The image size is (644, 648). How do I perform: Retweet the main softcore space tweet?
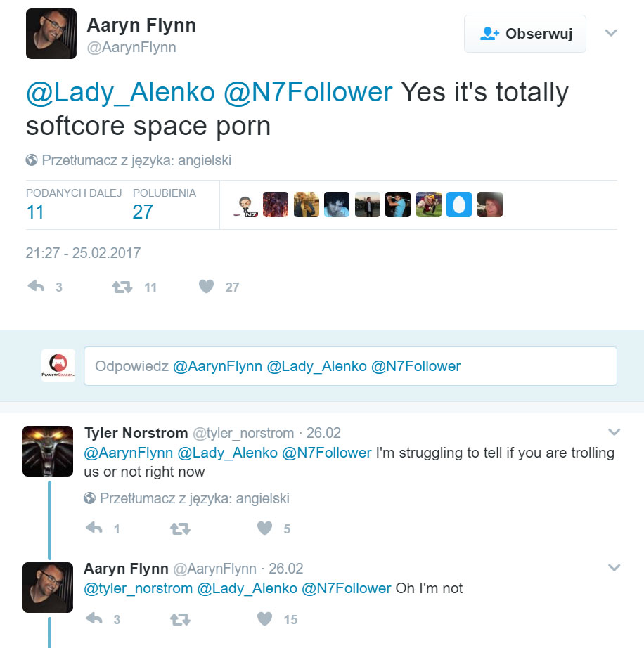[123, 287]
